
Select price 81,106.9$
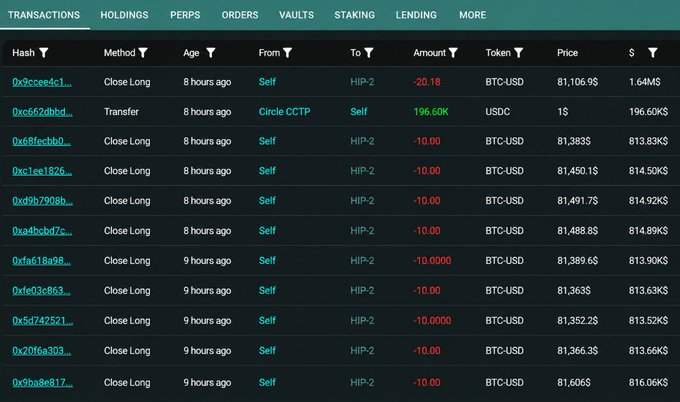(577, 82)
